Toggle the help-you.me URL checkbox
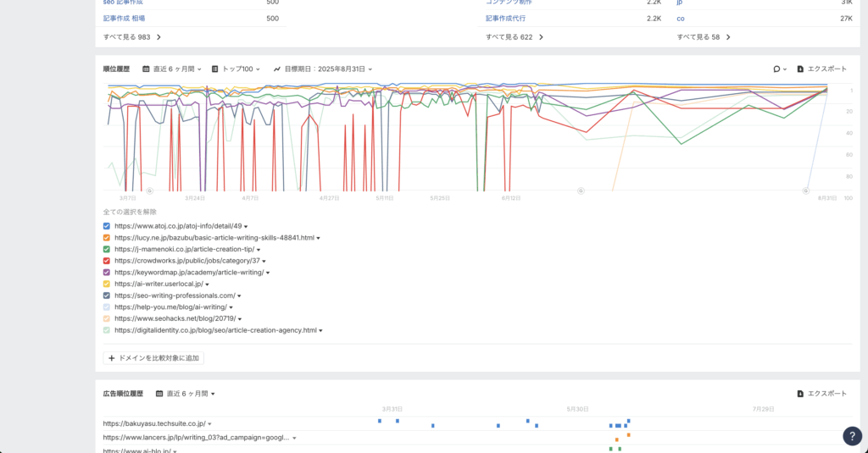 click(106, 307)
